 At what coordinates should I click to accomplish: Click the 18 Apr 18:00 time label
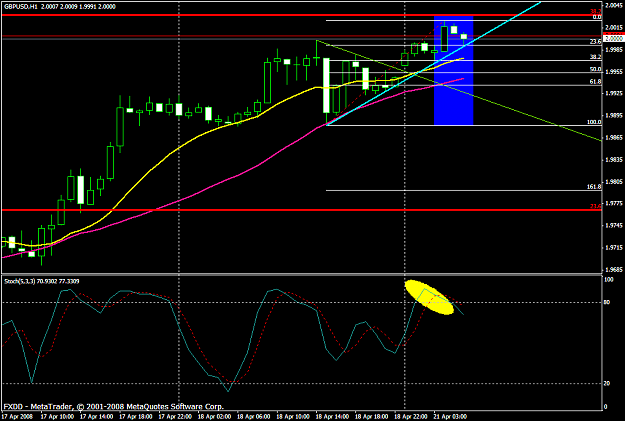coord(372,417)
